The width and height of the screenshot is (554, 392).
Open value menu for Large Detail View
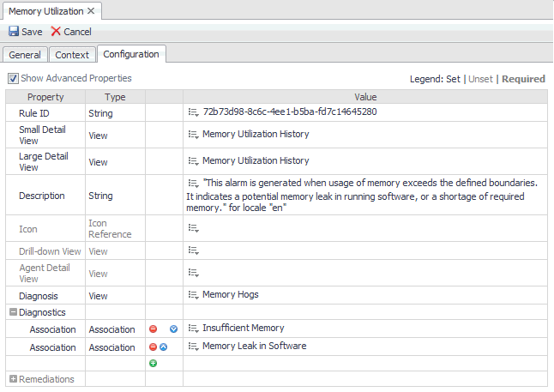[x=193, y=161]
